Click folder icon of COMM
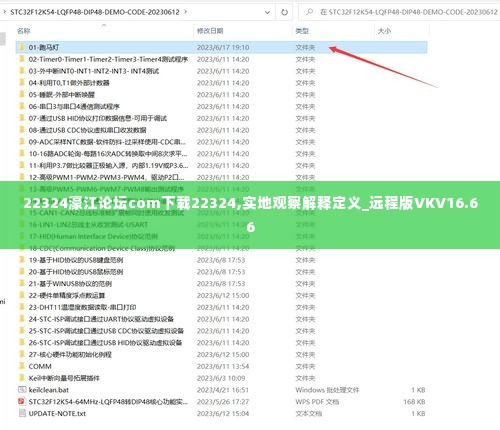The width and height of the screenshot is (500, 430). (22, 366)
